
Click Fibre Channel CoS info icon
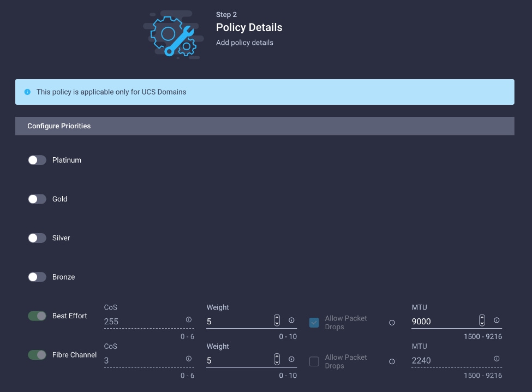coord(189,359)
